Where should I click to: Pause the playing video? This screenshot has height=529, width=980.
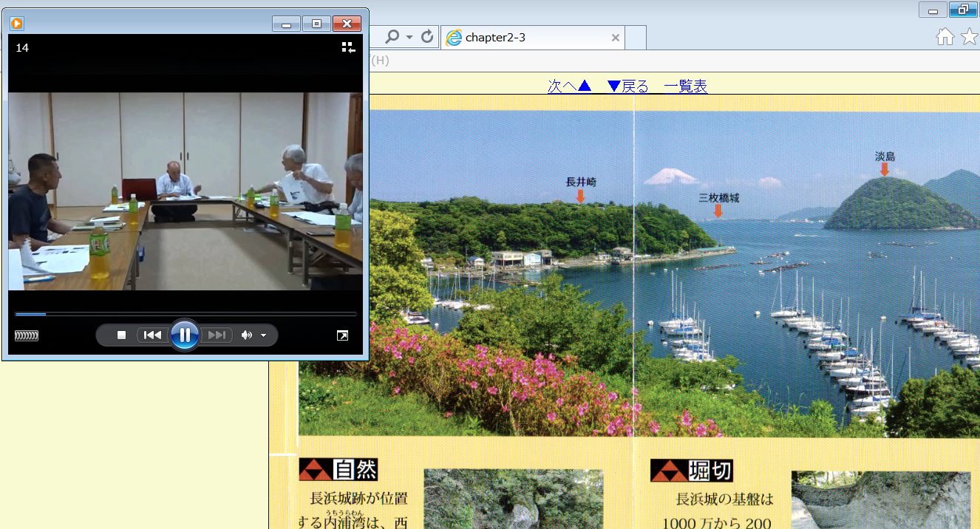point(184,335)
